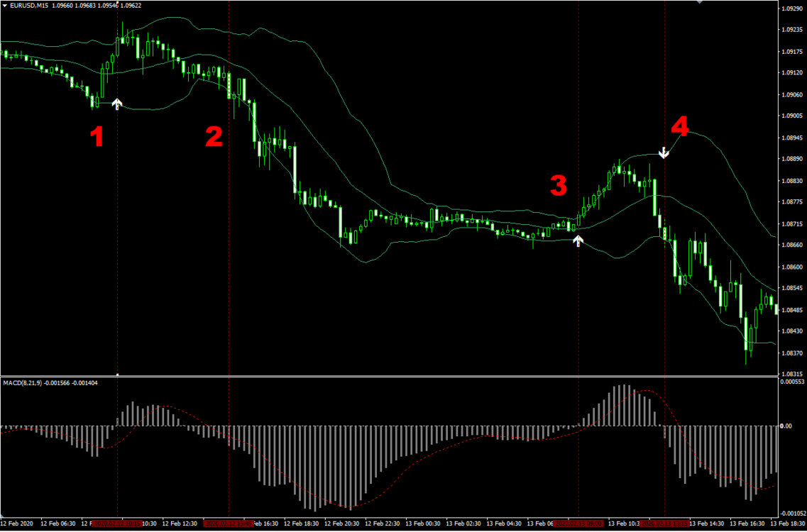Click the 12 Feb 2020 time axis label
The image size is (807, 532).
(x=16, y=523)
